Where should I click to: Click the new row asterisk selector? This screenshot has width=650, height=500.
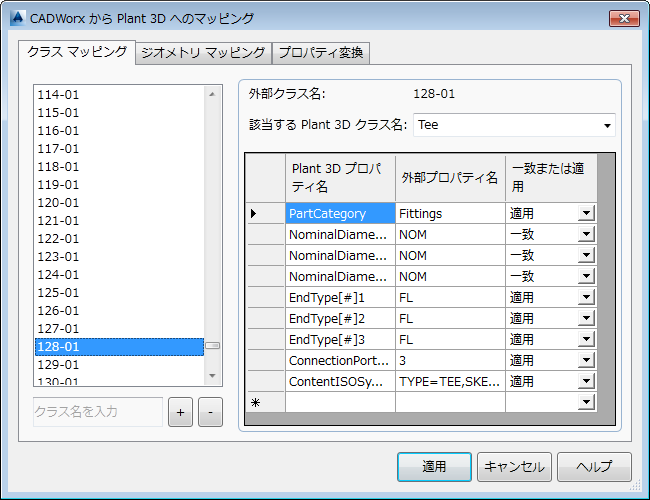[266, 402]
